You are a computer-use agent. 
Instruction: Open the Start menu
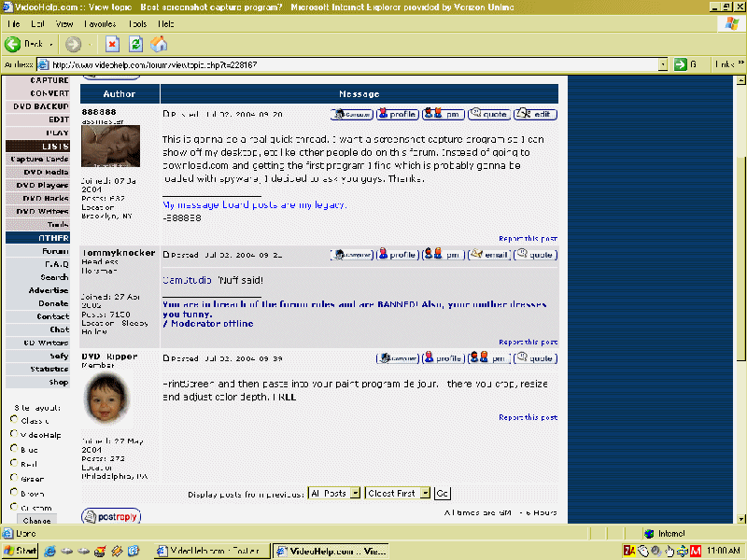pos(20,551)
